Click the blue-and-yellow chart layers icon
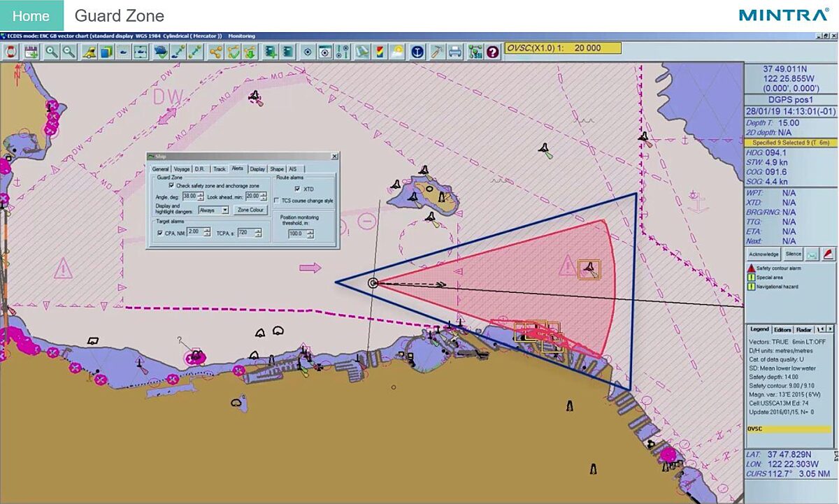 [x=107, y=51]
